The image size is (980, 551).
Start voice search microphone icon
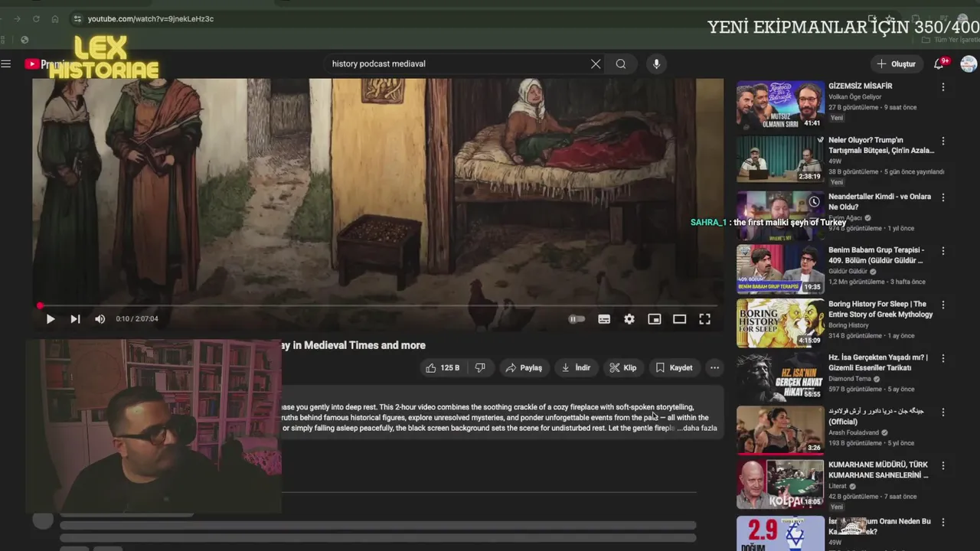[656, 64]
